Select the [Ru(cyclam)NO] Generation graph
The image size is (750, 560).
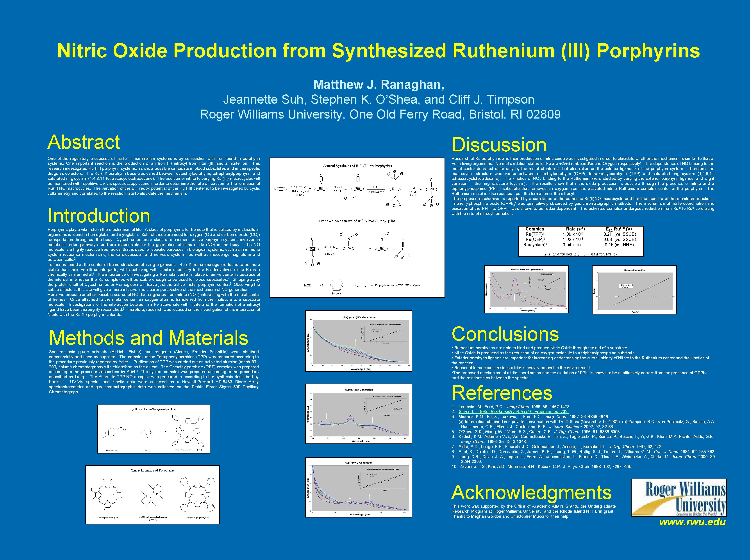[358, 341]
